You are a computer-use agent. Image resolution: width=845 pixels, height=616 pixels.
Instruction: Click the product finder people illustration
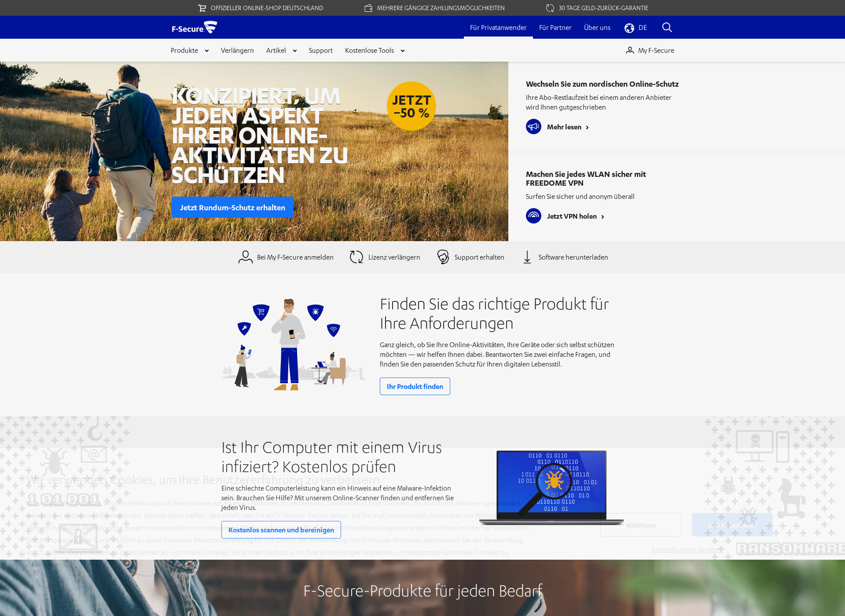click(x=293, y=345)
